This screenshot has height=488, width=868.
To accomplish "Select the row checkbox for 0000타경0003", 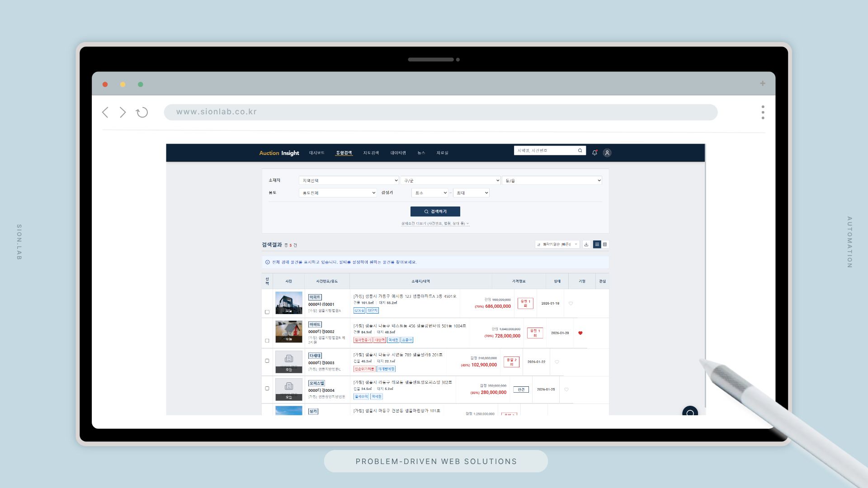I will (x=267, y=361).
